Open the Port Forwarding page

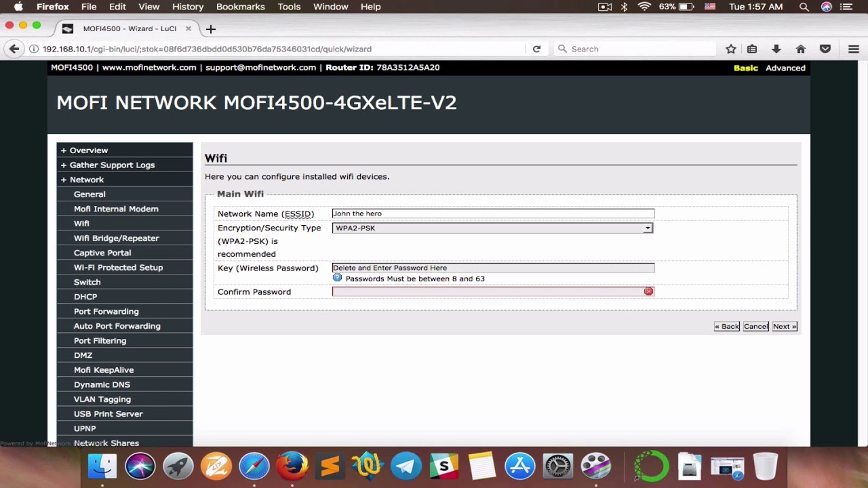coord(106,311)
